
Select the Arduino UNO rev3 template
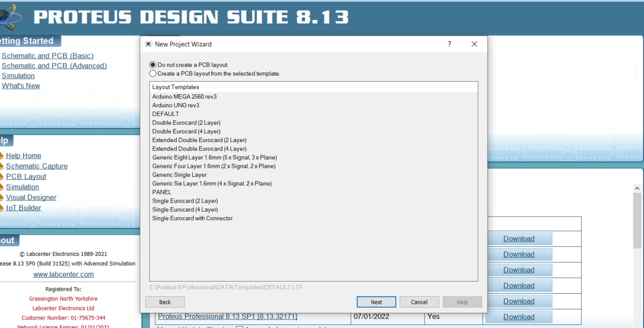point(176,105)
